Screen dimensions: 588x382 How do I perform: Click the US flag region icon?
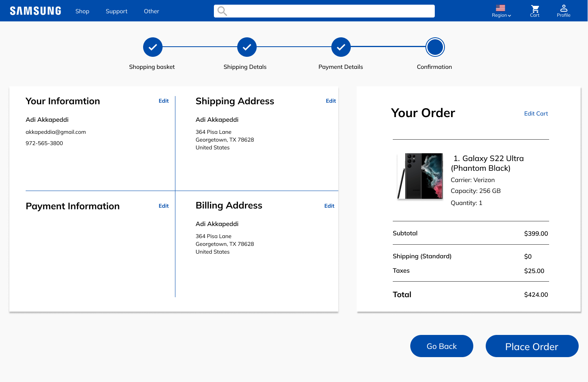500,8
